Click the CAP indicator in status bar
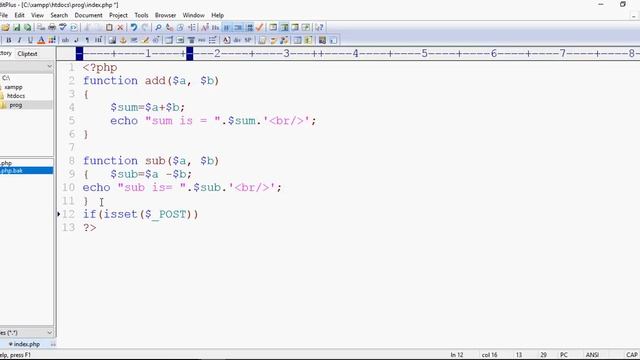 point(632,355)
